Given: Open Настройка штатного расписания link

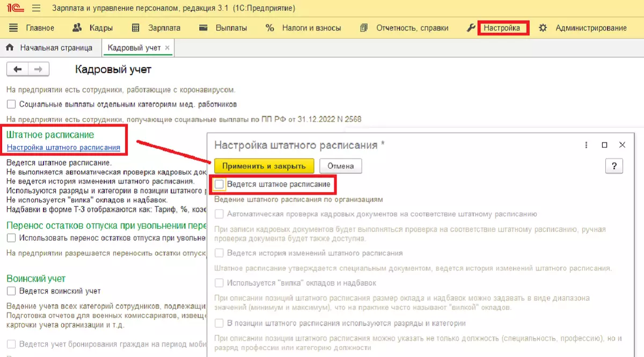Looking at the screenshot, I should click(x=63, y=148).
